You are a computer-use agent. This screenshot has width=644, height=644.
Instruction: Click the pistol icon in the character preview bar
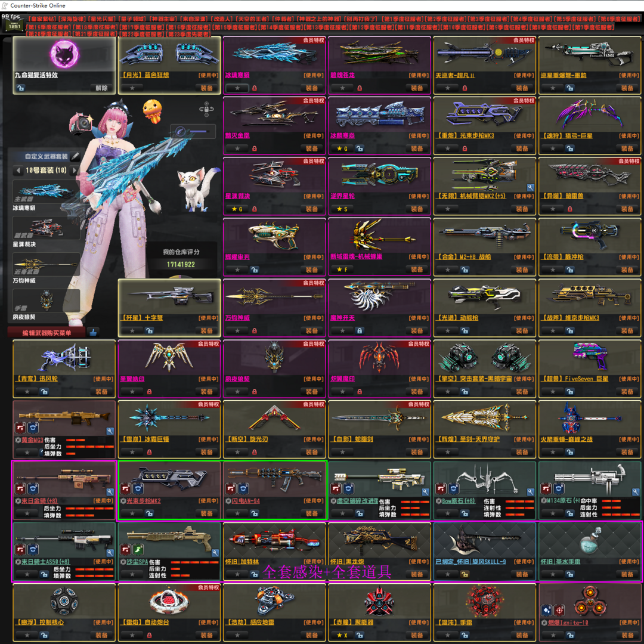pyautogui.click(x=180, y=131)
